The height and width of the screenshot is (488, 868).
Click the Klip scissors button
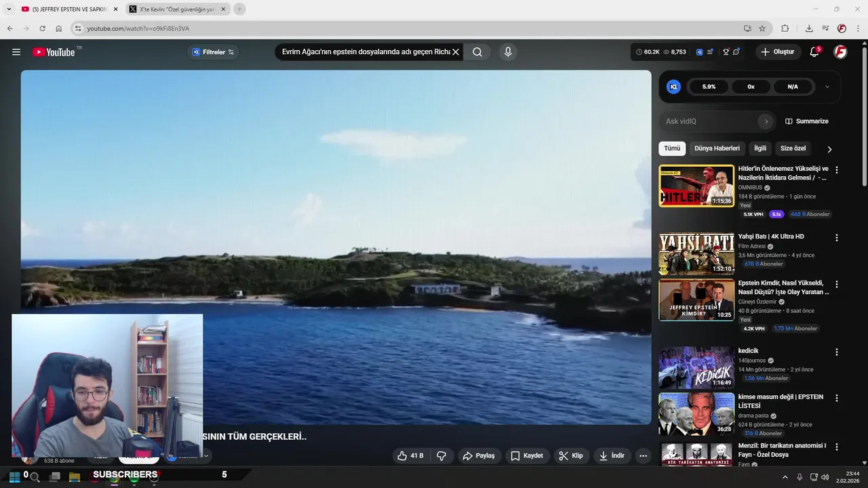coord(571,455)
